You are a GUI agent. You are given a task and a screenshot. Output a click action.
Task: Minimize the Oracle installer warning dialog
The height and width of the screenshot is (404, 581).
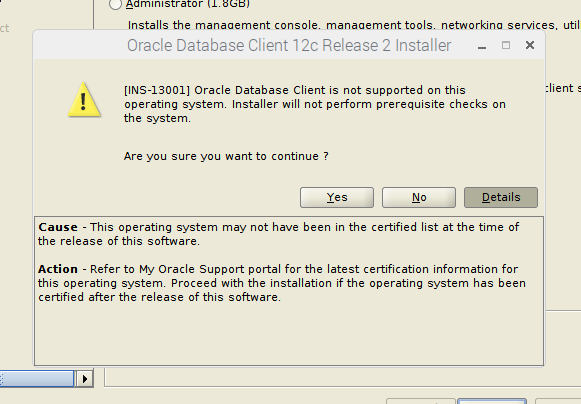(482, 46)
